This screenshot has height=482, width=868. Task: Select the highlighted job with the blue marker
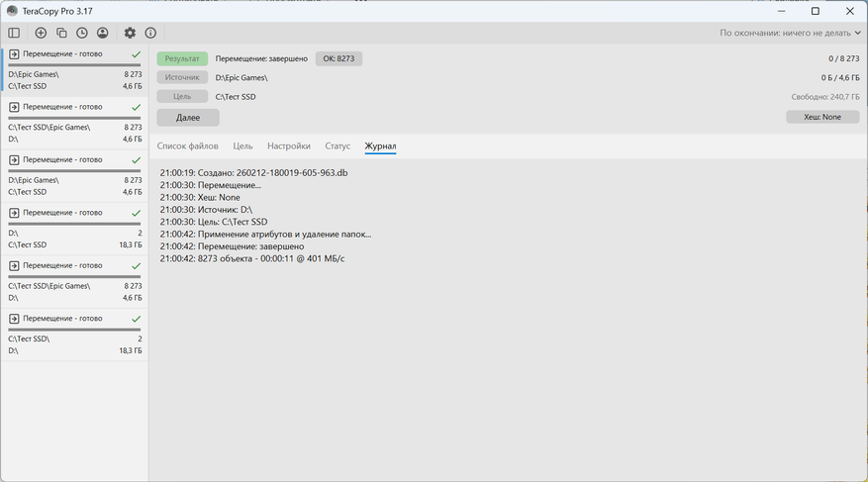pos(75,70)
